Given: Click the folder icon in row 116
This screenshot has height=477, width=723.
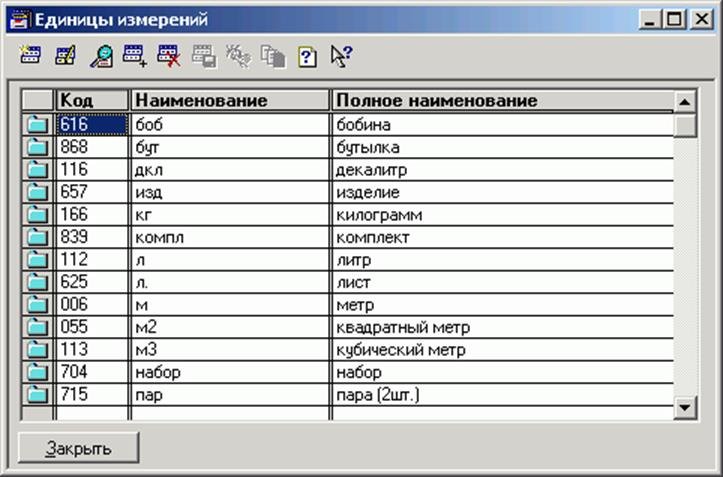Looking at the screenshot, I should click(x=37, y=170).
